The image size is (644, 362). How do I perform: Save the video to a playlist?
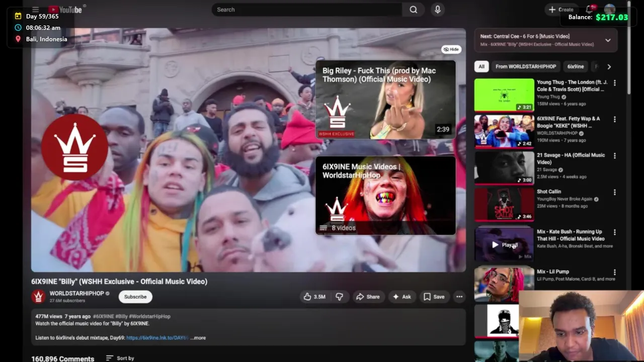click(434, 297)
